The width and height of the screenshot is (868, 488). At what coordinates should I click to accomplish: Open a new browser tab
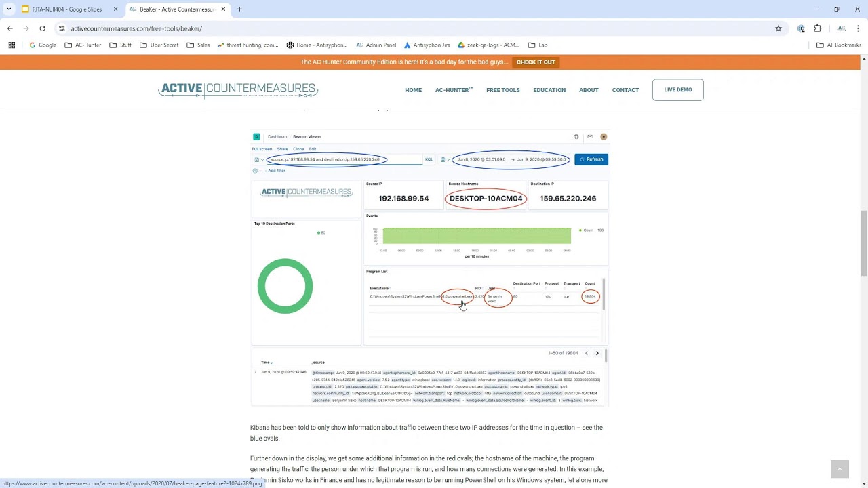coord(239,9)
